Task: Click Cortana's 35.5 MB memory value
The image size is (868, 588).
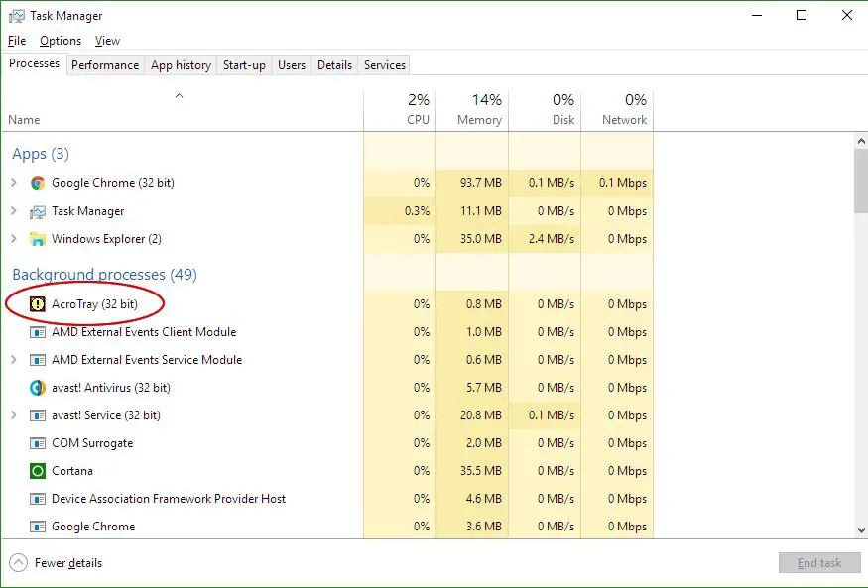Action: tap(481, 471)
